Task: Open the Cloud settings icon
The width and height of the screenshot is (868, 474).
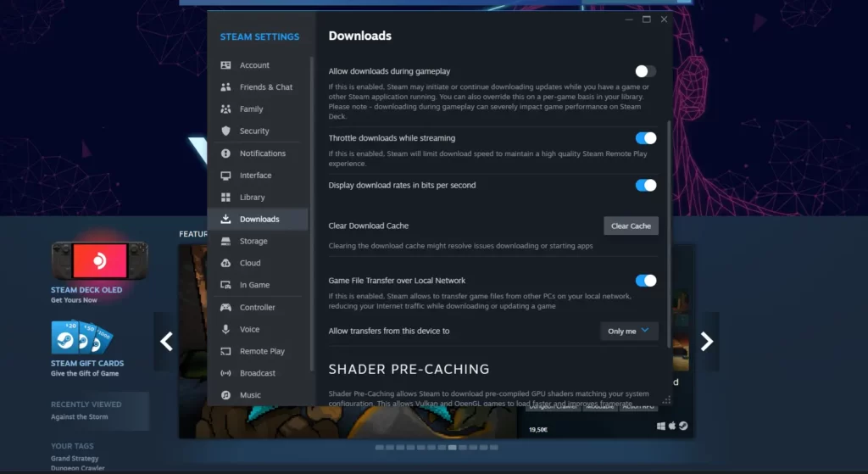Action: (225, 263)
